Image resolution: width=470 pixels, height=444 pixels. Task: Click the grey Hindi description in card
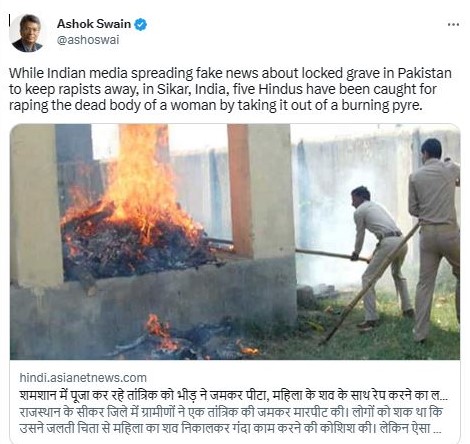tap(231, 420)
